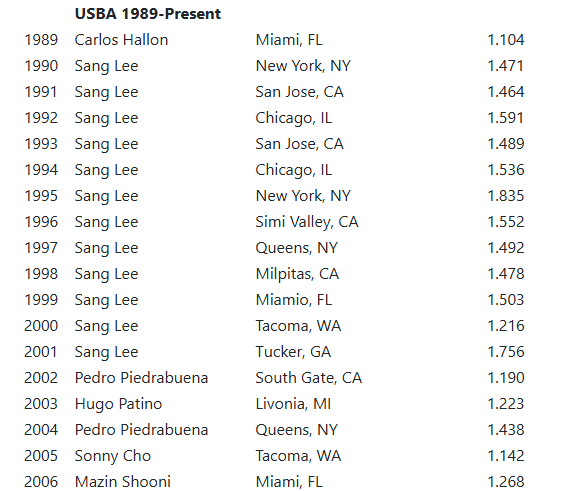Image resolution: width=572 pixels, height=491 pixels.
Task: Select the 1.268 average for 2006
Action: click(506, 482)
